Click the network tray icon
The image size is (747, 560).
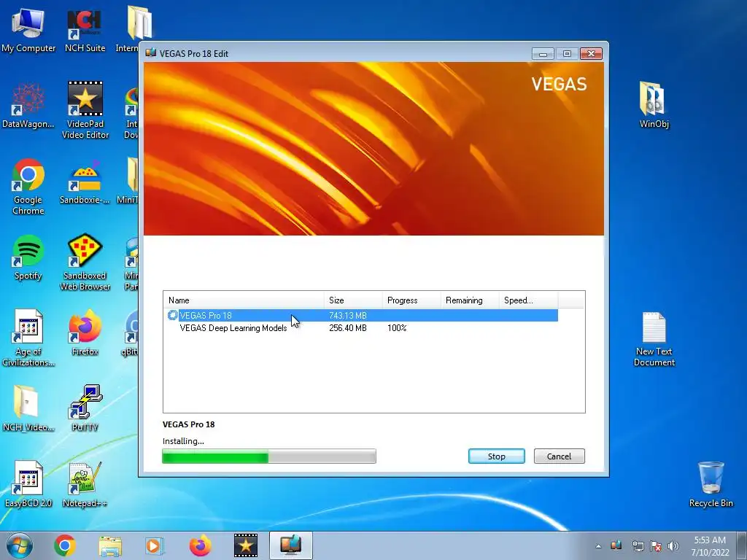pos(638,546)
